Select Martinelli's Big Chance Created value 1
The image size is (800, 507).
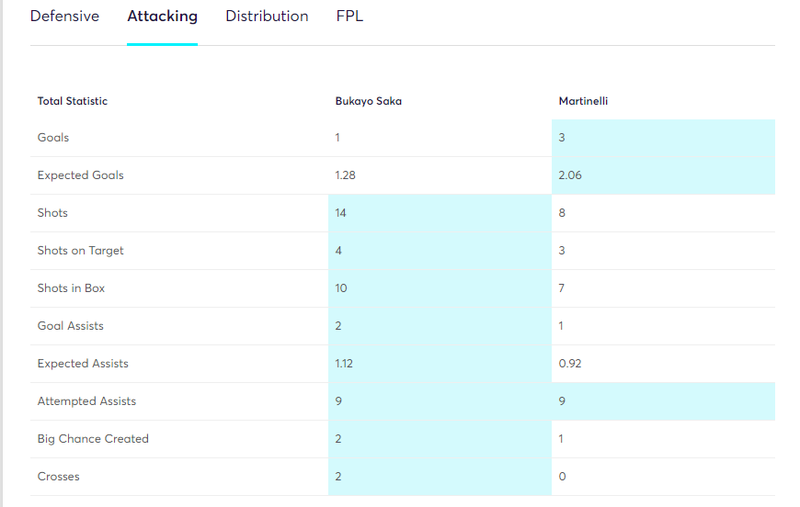[561, 439]
